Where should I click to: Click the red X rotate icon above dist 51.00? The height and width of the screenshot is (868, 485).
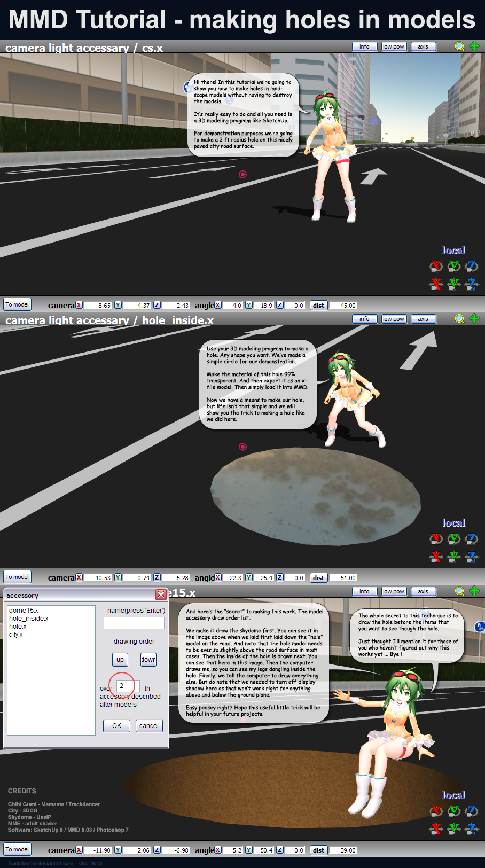coord(436,538)
